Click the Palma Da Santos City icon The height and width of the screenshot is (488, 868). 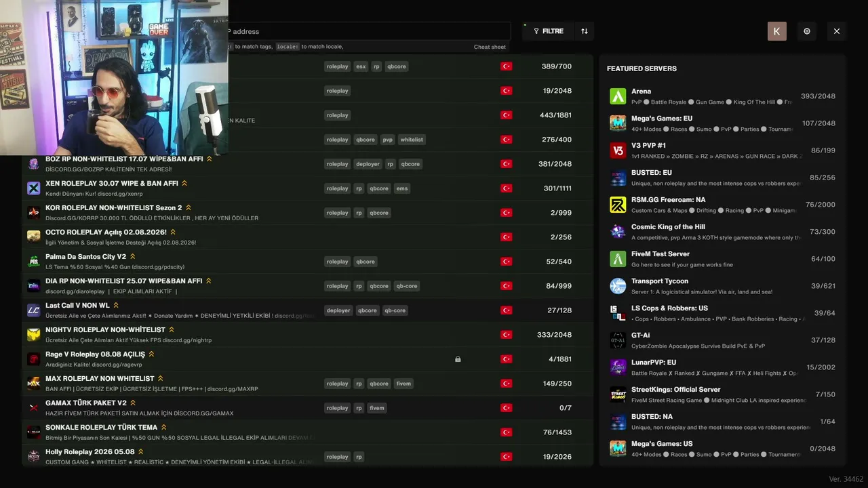pyautogui.click(x=34, y=262)
